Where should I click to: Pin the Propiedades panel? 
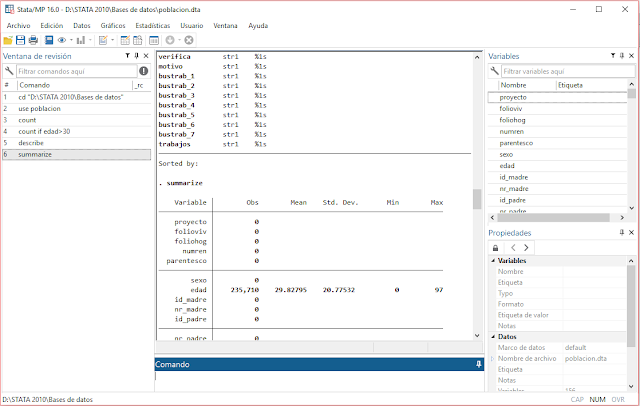coord(622,233)
